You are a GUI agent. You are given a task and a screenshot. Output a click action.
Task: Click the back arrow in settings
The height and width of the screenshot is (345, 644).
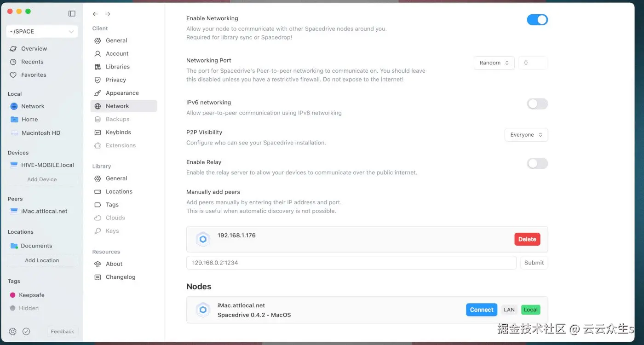click(x=95, y=14)
